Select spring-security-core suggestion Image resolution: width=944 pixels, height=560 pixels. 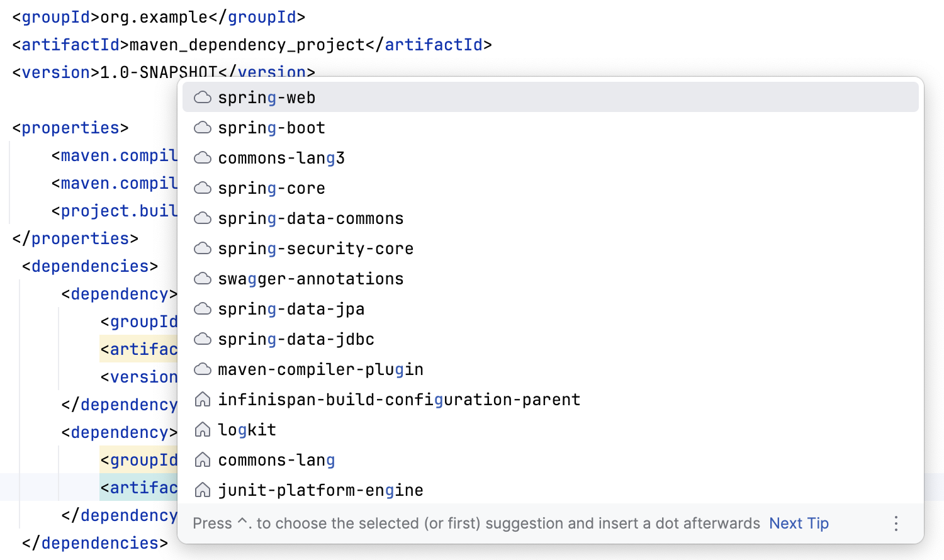point(551,249)
